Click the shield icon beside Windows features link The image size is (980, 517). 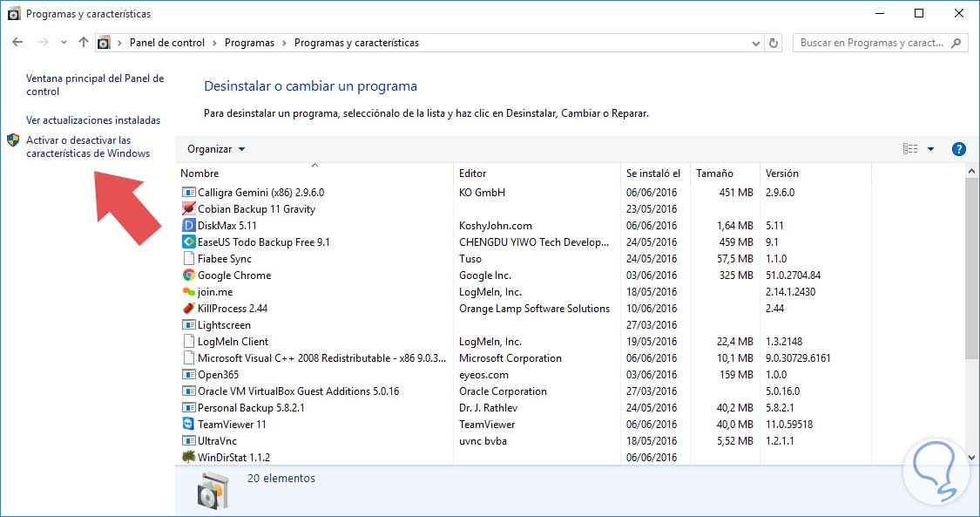click(13, 140)
